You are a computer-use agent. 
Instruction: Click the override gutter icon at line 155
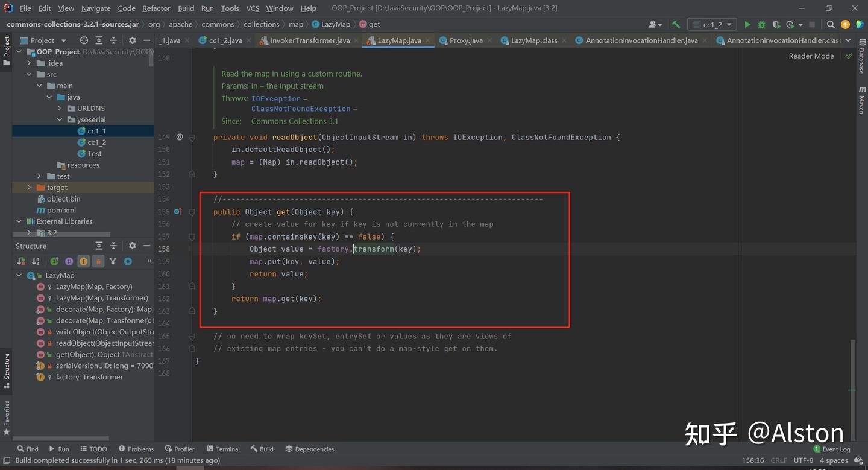click(178, 212)
